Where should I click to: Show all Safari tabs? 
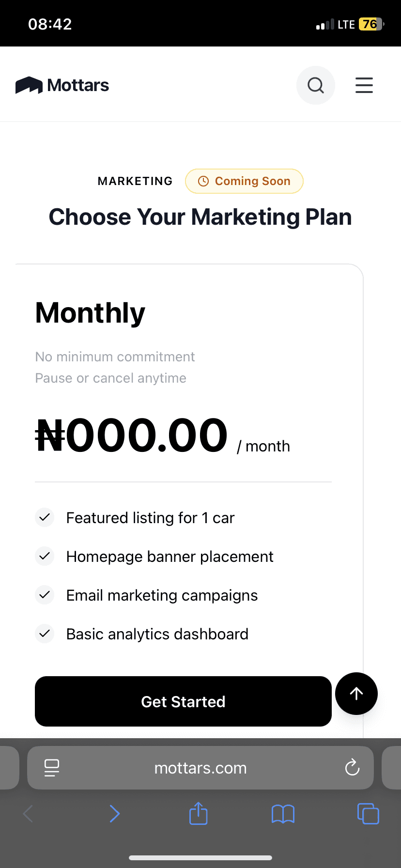pos(368,814)
